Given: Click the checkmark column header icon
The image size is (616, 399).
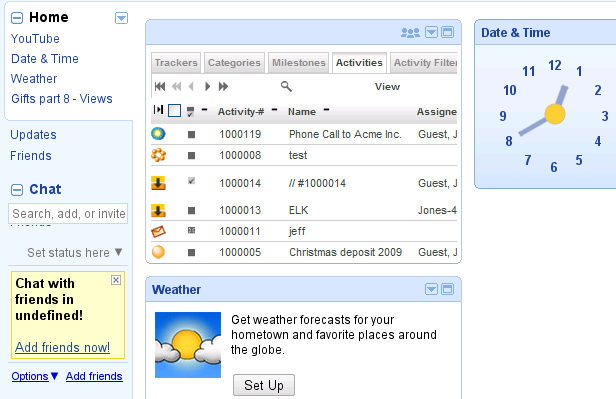Looking at the screenshot, I should 191,112.
